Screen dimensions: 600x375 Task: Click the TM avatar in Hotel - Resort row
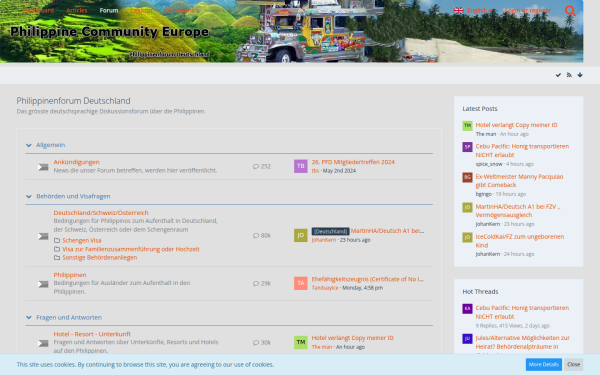point(301,342)
